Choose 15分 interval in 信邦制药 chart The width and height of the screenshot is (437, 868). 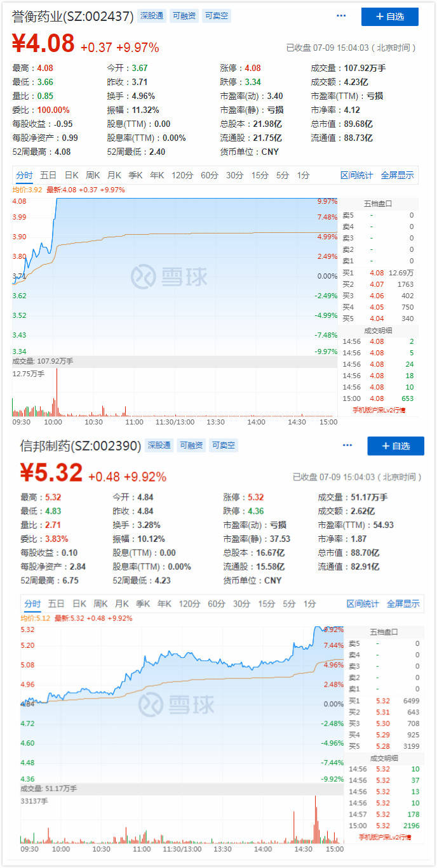click(266, 603)
